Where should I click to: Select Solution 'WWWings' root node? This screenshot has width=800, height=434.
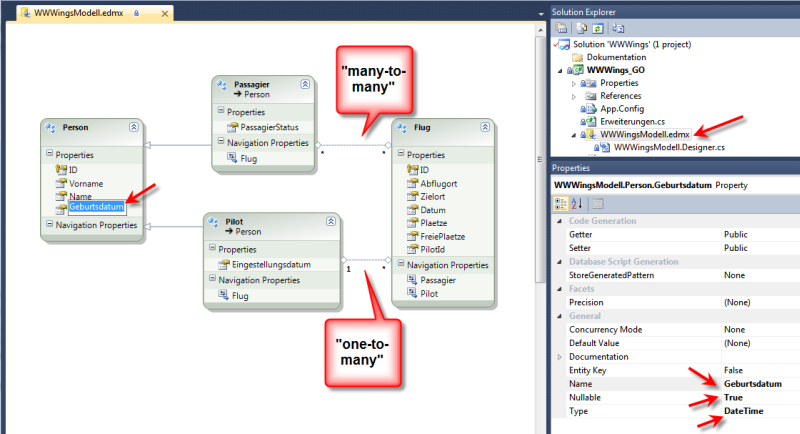tap(632, 44)
